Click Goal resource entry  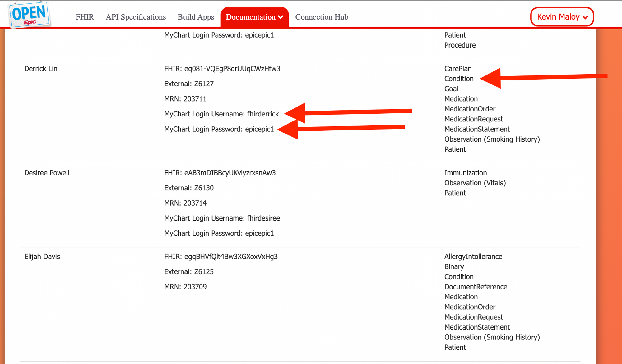click(x=451, y=89)
